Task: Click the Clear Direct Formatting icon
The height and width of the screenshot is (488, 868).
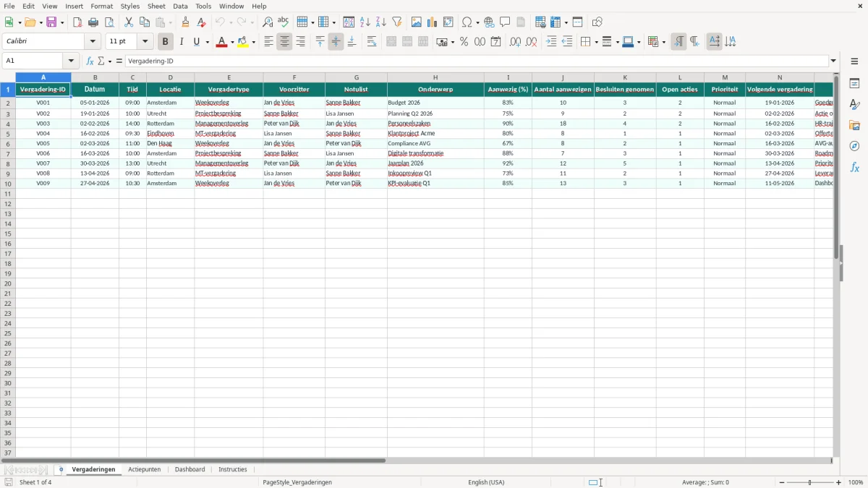Action: (x=201, y=22)
